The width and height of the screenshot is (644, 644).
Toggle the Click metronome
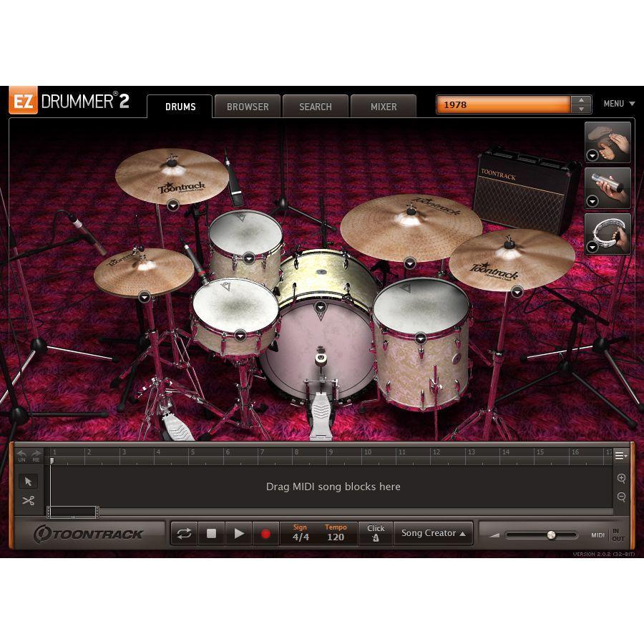pos(376,534)
